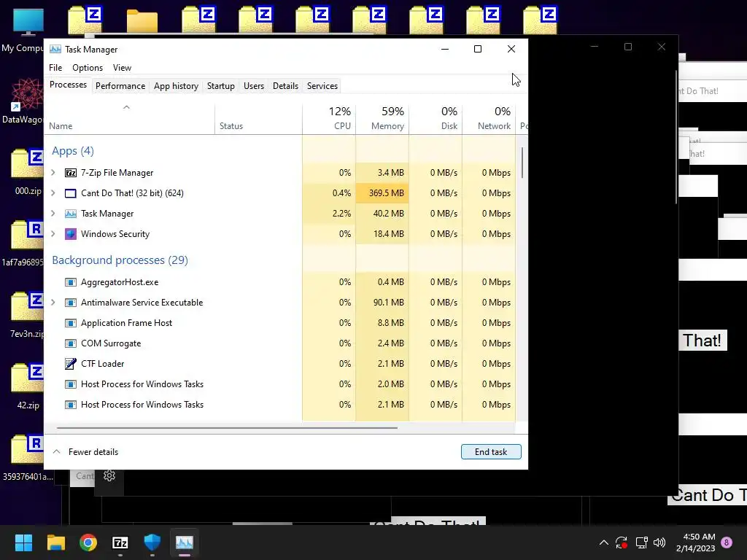Sort processes by the Name column

(129, 119)
